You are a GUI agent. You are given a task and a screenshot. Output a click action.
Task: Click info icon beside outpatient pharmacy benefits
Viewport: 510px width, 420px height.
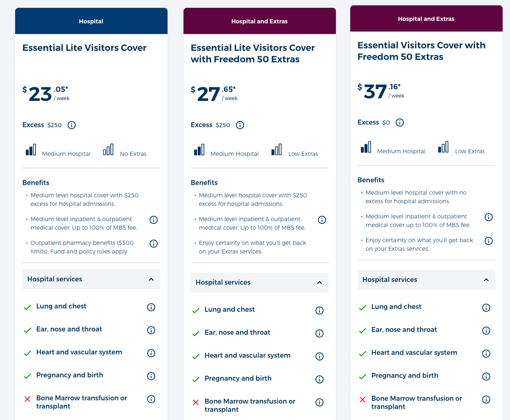(154, 244)
